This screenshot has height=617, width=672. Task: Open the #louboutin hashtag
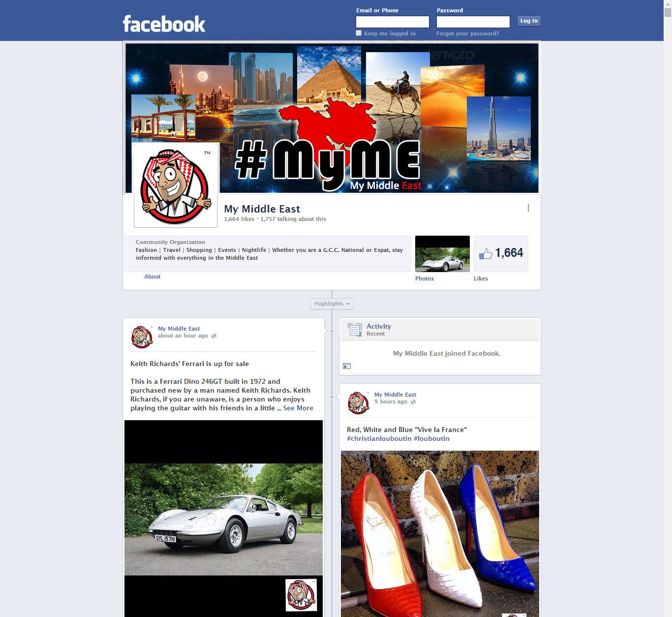[431, 438]
